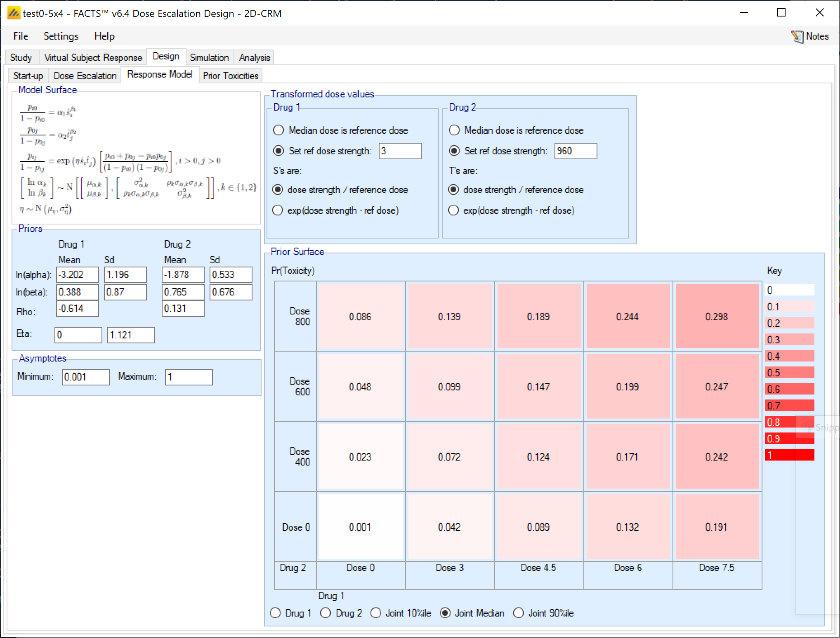This screenshot has width=840, height=638.
Task: Select Drug 2 exp(dose strength - ref dose) option
Action: pos(454,210)
